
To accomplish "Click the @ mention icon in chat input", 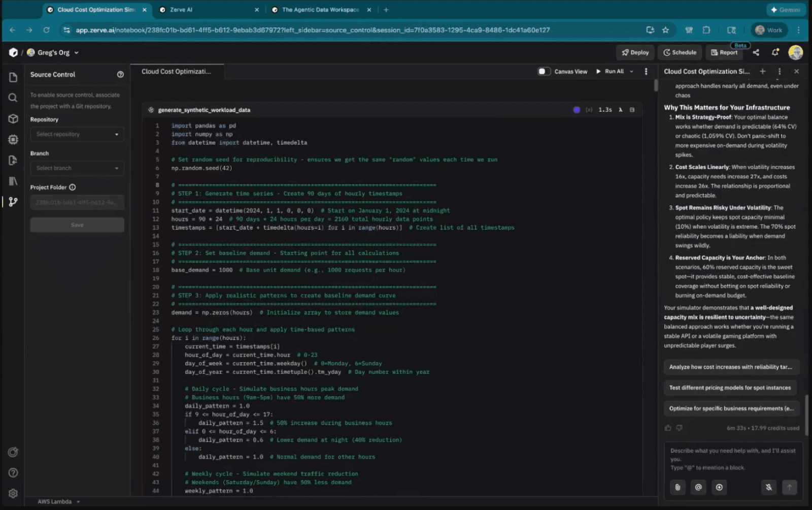I will tap(698, 487).
